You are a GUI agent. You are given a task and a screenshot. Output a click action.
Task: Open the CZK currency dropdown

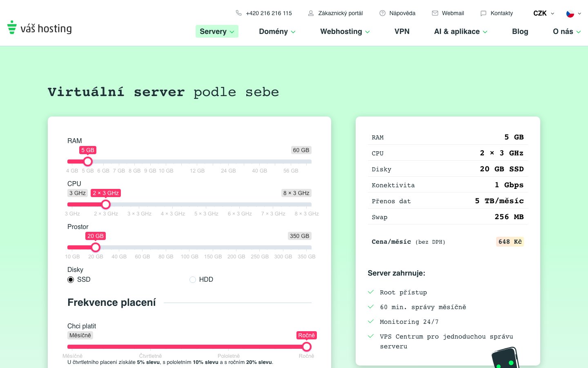544,13
